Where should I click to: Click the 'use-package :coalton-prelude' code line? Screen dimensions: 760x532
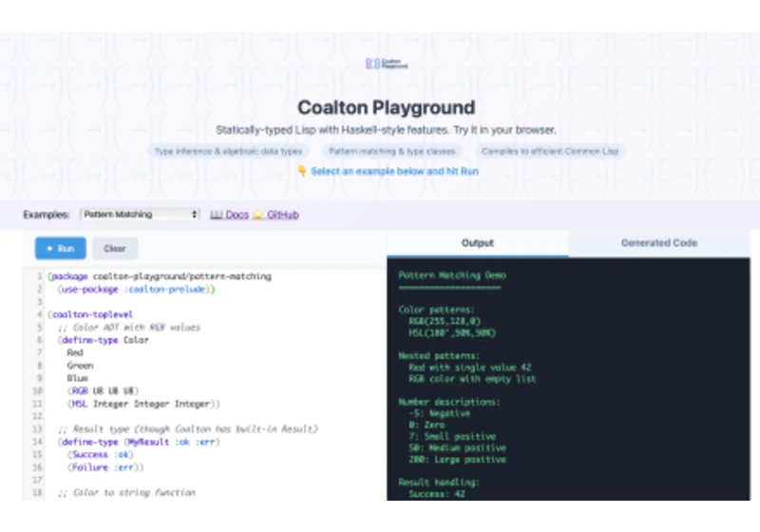point(136,289)
